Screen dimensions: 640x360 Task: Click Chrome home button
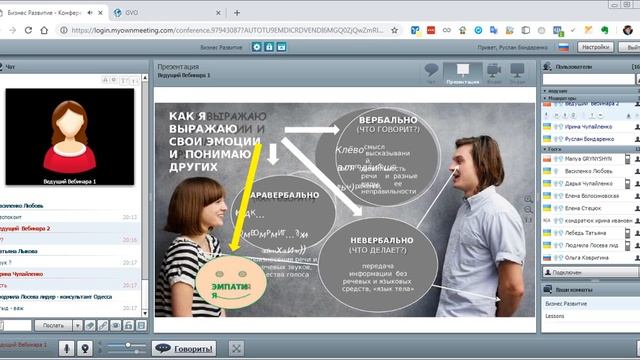click(x=44, y=30)
